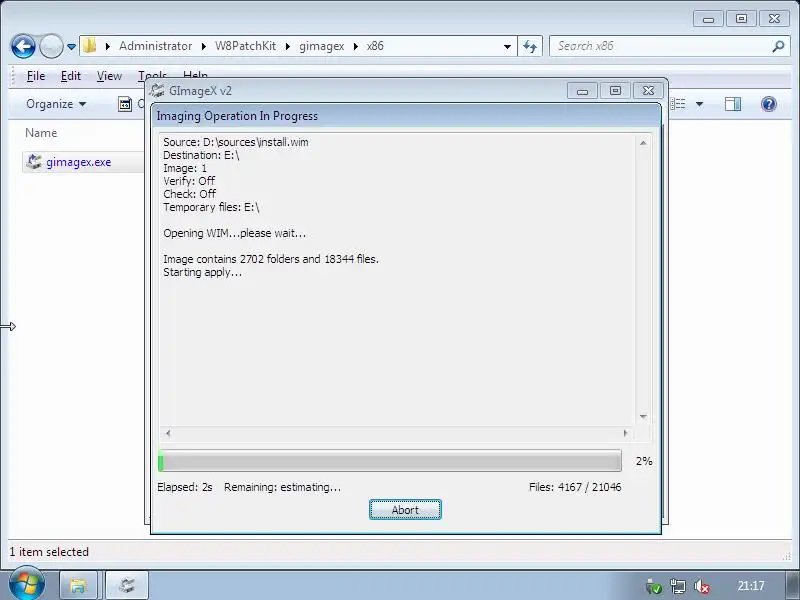The image size is (800, 600).
Task: Click the Verify: Off log line
Action: pyautogui.click(x=189, y=181)
